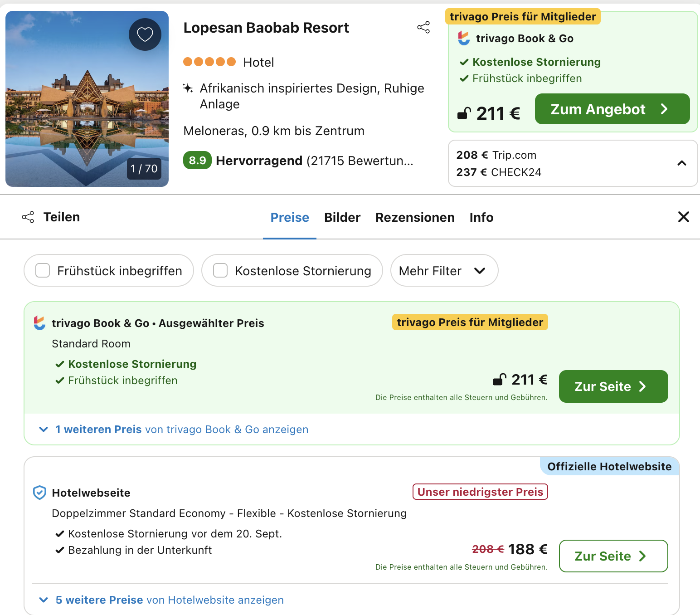Switch to the Bilder tab

[x=342, y=218]
